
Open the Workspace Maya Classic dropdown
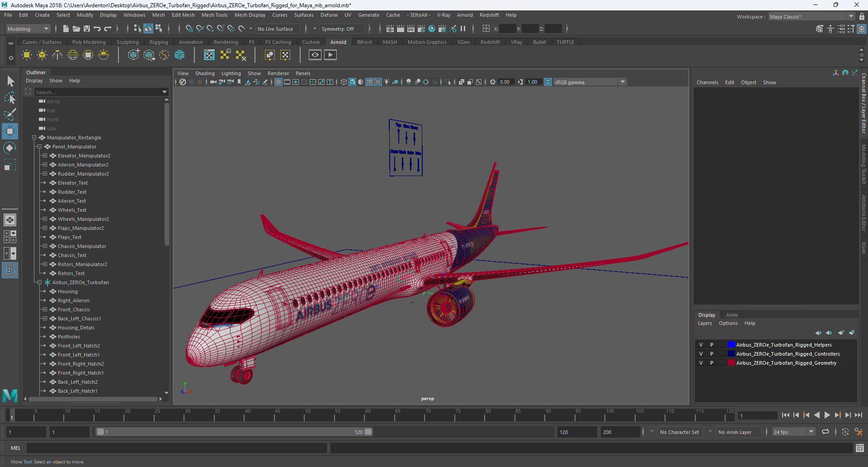[811, 17]
